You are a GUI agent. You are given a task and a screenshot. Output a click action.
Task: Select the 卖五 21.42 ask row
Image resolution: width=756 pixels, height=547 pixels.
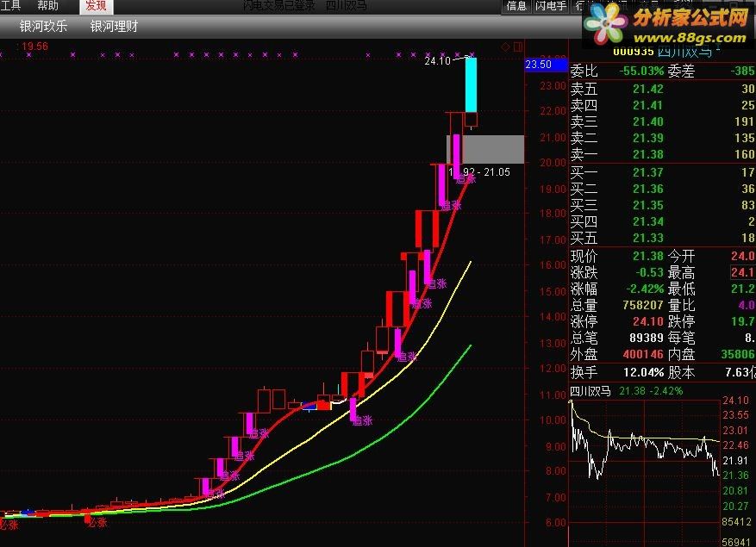[662, 89]
